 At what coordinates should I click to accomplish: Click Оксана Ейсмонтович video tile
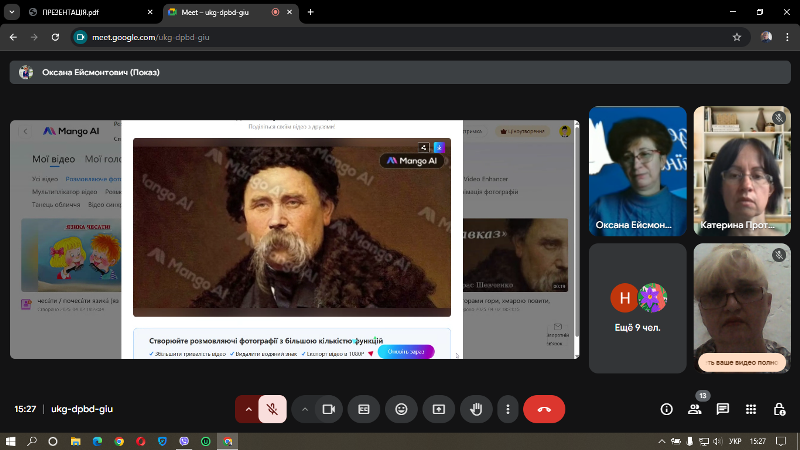(x=638, y=171)
